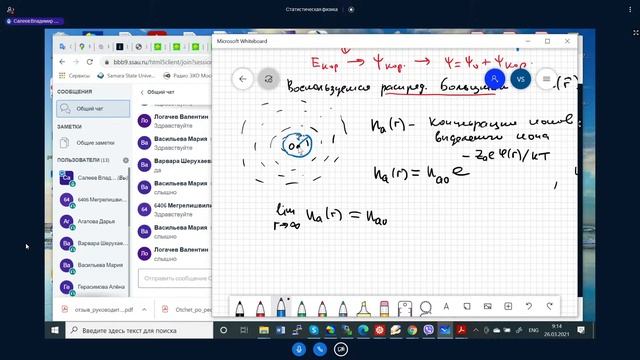Go back to the whiteboard list with the arrow
The height and width of the screenshot is (360, 640).
243,79
